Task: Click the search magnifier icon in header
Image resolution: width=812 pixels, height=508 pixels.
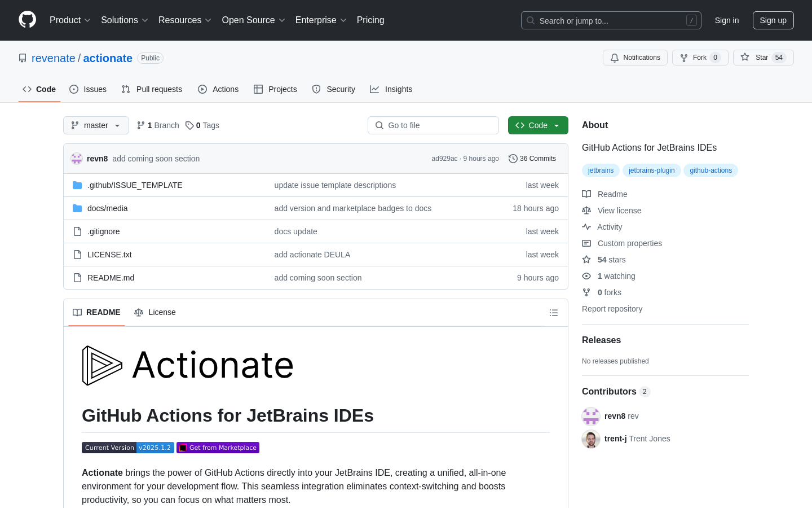Action: tap(531, 20)
